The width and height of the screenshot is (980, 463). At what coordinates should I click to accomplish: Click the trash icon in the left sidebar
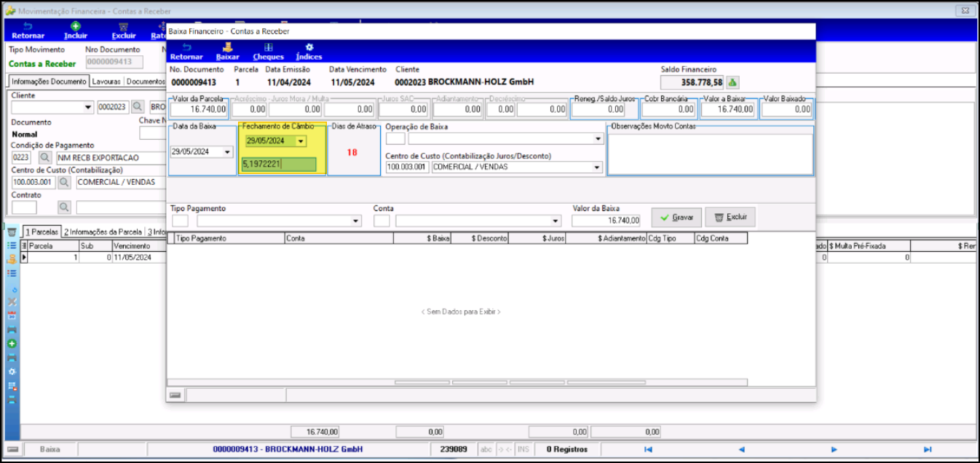pyautogui.click(x=12, y=231)
